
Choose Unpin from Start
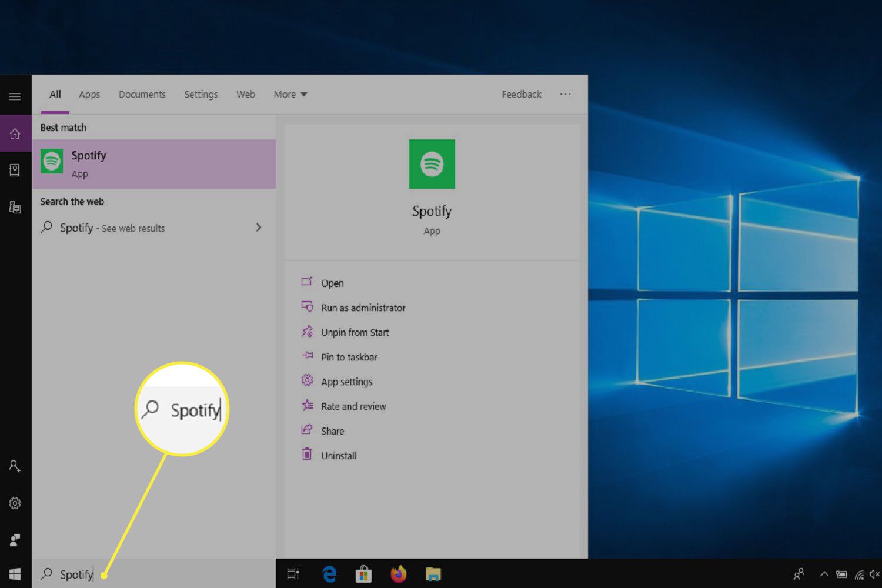[x=345, y=332]
